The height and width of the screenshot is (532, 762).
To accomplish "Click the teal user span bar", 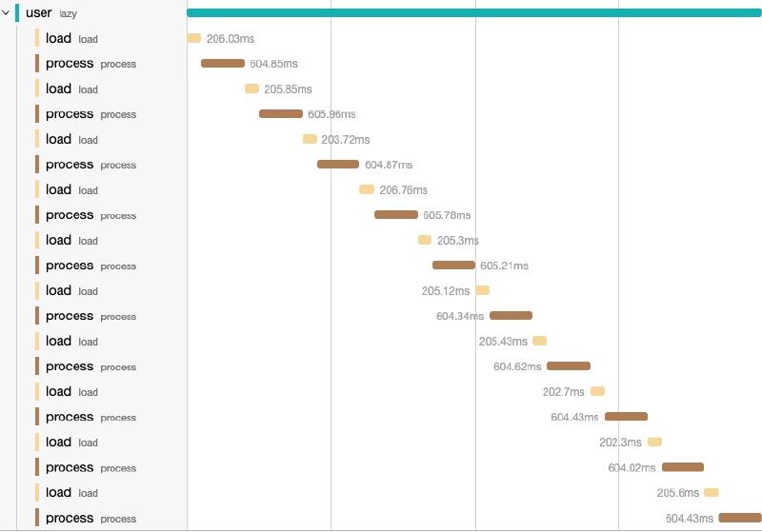I will pyautogui.click(x=473, y=12).
